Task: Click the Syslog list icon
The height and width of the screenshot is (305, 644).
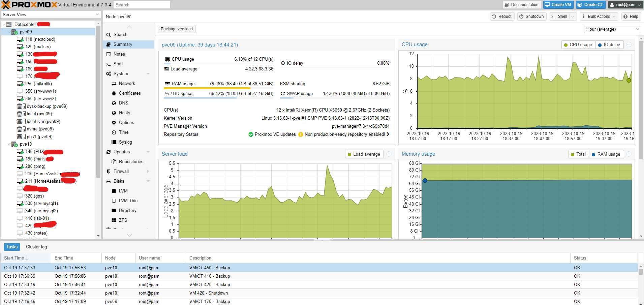Action: pos(114,142)
